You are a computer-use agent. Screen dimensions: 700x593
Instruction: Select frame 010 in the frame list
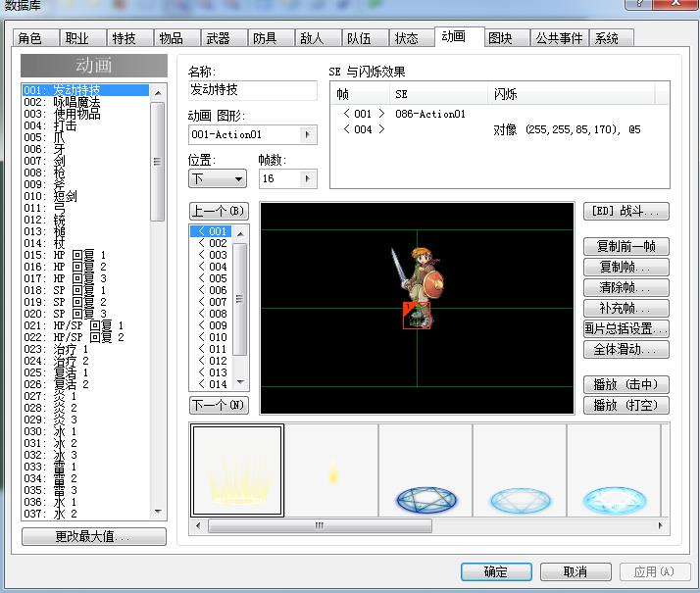(x=213, y=337)
